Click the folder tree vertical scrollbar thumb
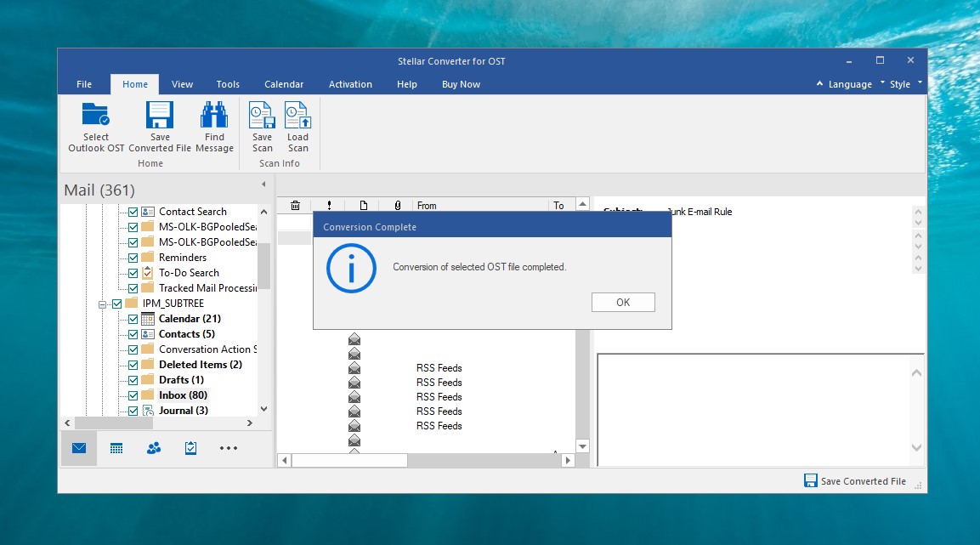Image resolution: width=980 pixels, height=545 pixels. coord(263,267)
